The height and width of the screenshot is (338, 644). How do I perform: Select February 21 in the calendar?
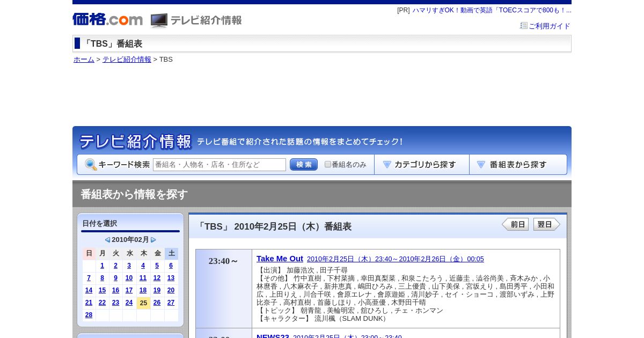tap(89, 303)
